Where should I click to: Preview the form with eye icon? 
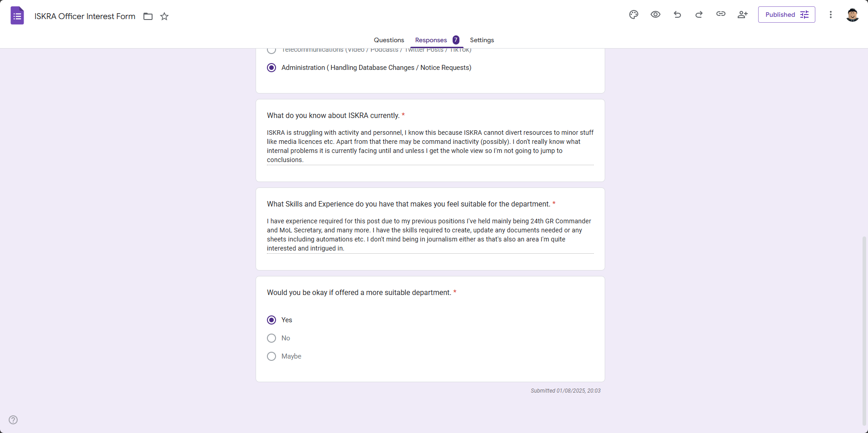pos(656,15)
